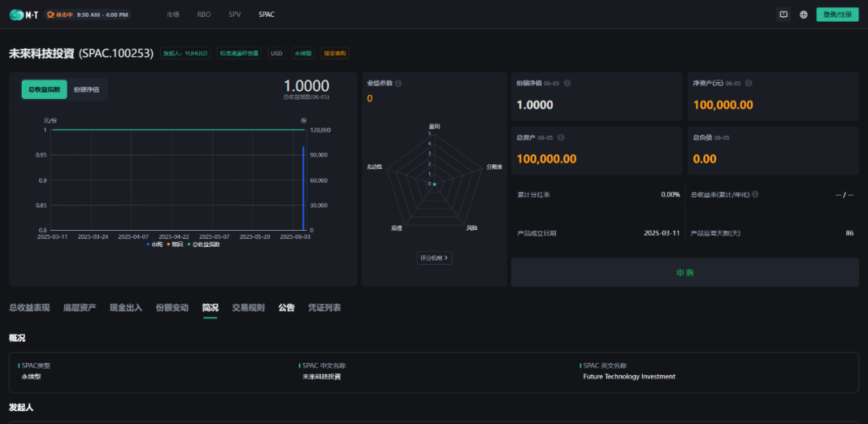Toggle 总收益指数 series in chart legend
The height and width of the screenshot is (424, 868).
point(203,244)
